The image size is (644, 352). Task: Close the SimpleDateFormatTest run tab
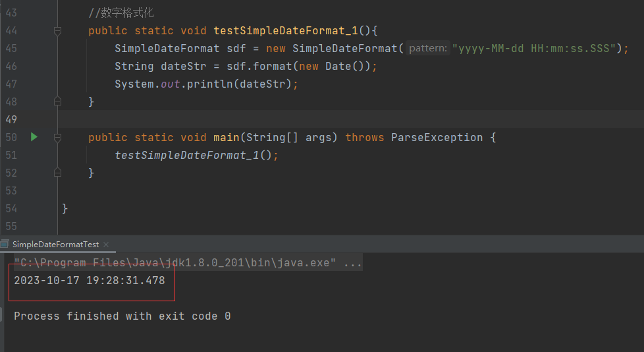[x=105, y=245]
